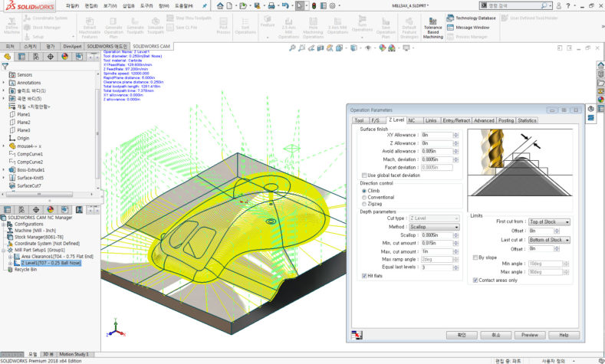Click the Recycle Bin in CAM tree

tap(27, 269)
